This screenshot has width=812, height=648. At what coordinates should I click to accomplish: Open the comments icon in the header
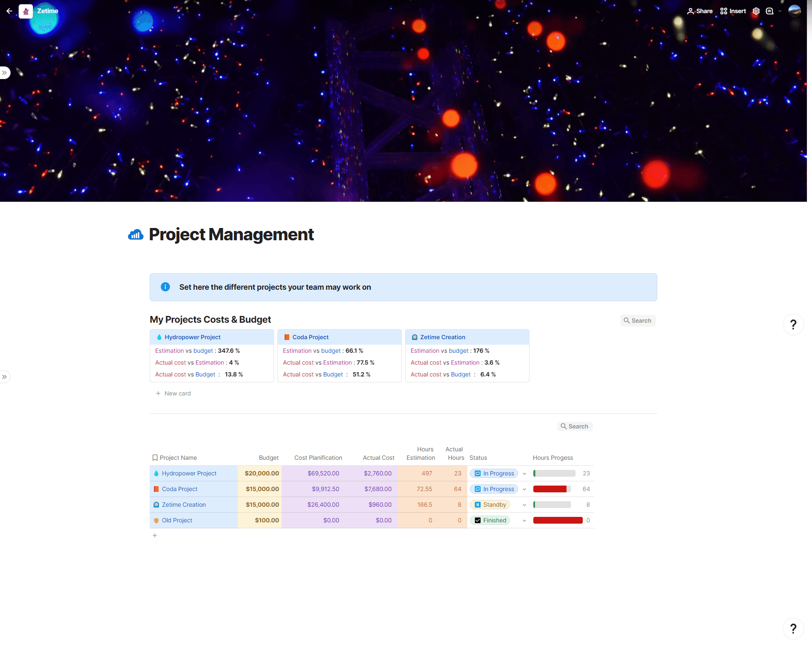[770, 11]
